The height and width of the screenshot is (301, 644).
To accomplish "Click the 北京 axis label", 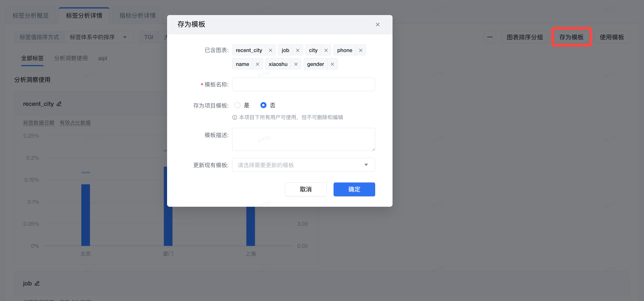I will [x=86, y=254].
